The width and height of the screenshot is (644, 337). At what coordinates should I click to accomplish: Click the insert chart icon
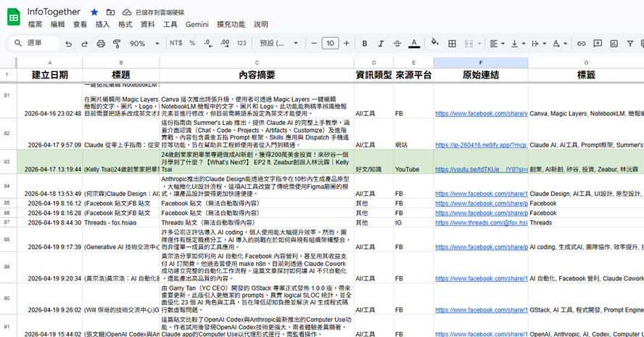(x=614, y=43)
